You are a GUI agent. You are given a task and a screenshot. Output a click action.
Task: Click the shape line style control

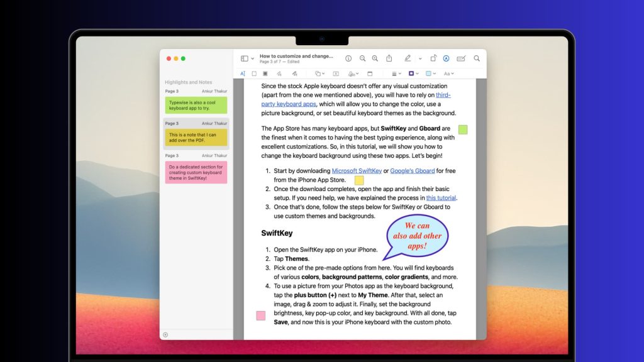(394, 74)
